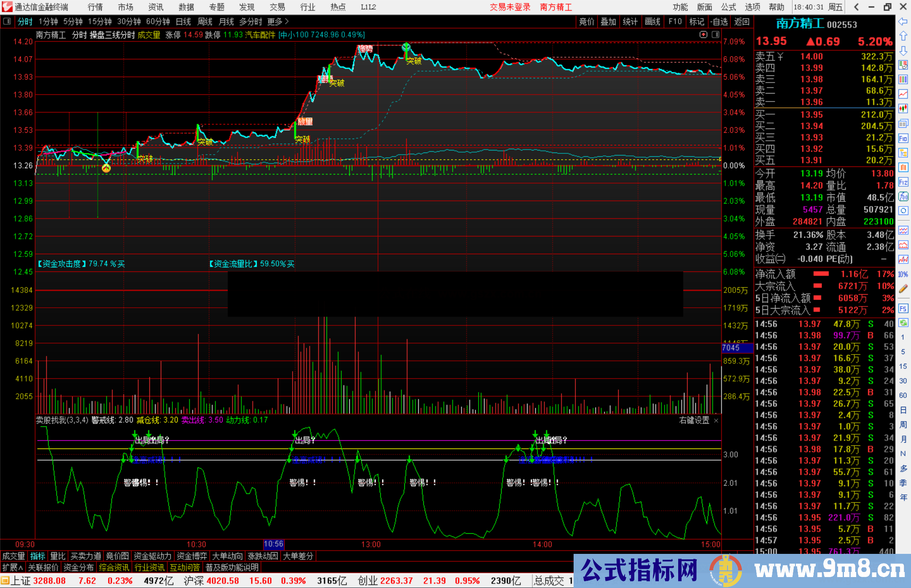Toggle the left panel layout icon
Image resolution: width=911 pixels, height=588 pixels.
click(7, 21)
